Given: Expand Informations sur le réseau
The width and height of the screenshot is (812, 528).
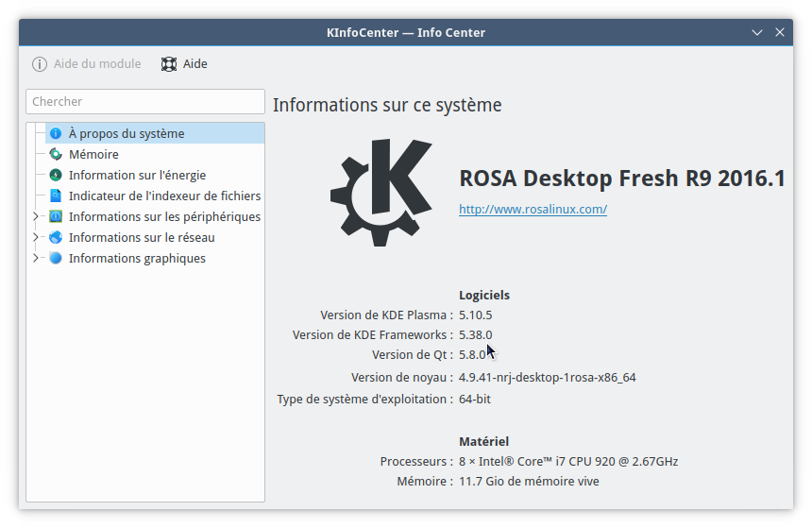Looking at the screenshot, I should [x=35, y=237].
